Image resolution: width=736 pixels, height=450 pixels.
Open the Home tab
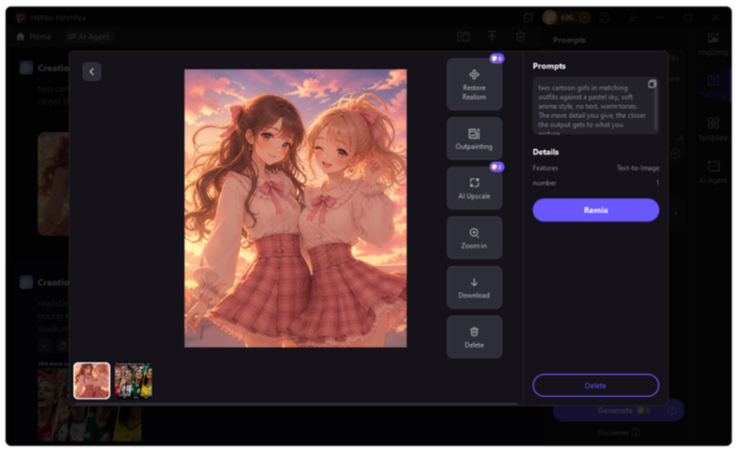(x=33, y=37)
